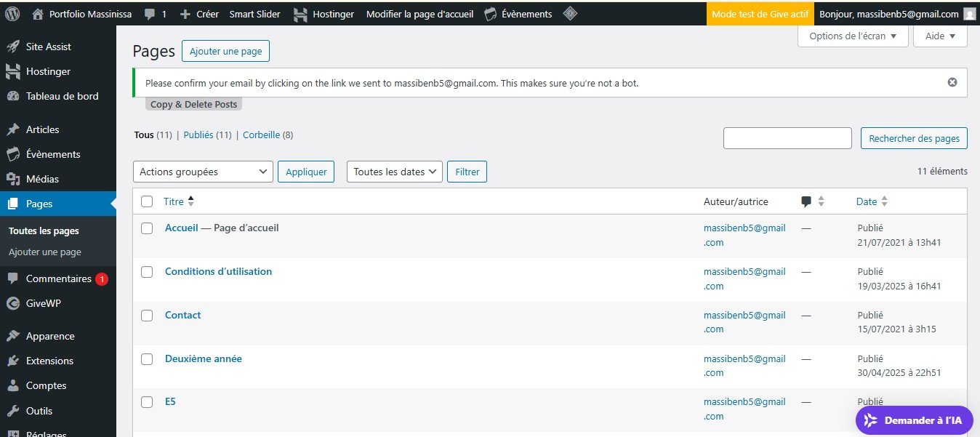Viewport: 980px width, 437px height.
Task: Expand Options de l'écran panel
Action: (x=852, y=36)
